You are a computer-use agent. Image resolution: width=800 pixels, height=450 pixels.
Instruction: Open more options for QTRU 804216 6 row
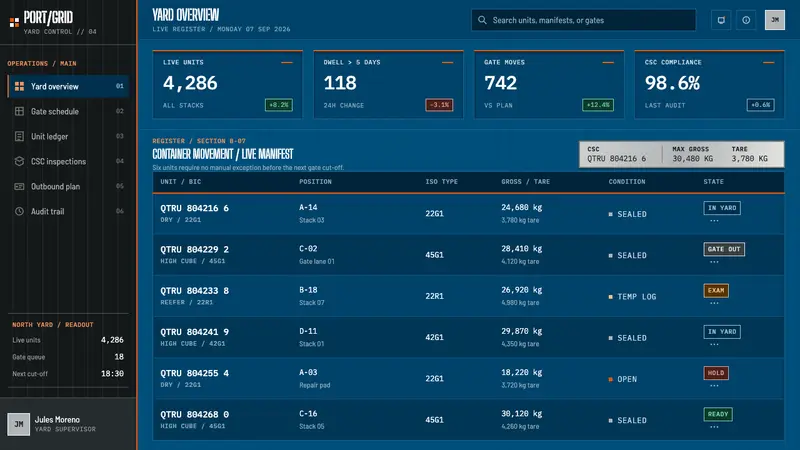pos(714,221)
